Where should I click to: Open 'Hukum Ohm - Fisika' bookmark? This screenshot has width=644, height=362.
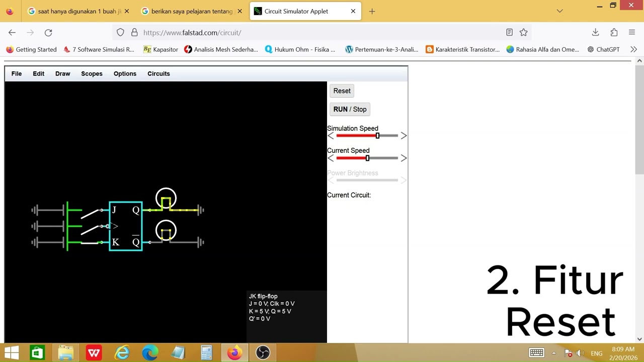300,49
